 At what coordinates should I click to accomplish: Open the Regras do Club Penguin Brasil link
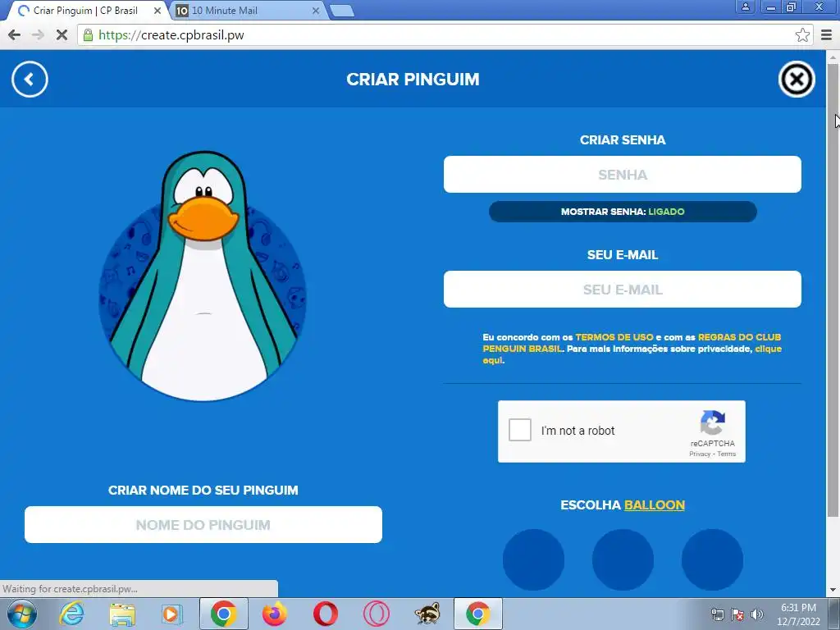click(x=632, y=343)
